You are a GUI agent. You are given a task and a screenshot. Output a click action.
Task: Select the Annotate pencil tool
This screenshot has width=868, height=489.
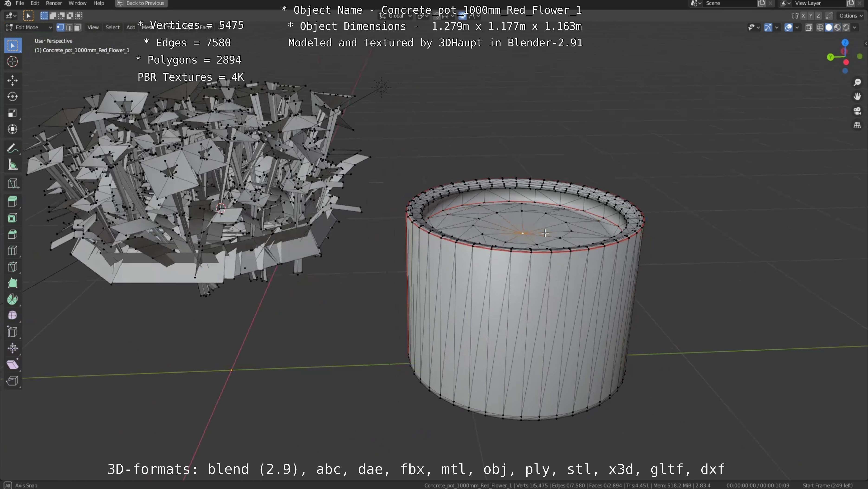[x=13, y=148]
